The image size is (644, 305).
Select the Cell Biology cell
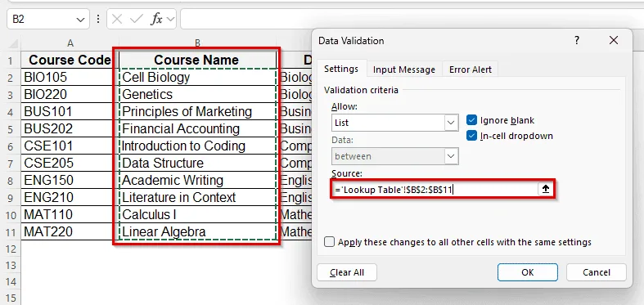(x=197, y=77)
